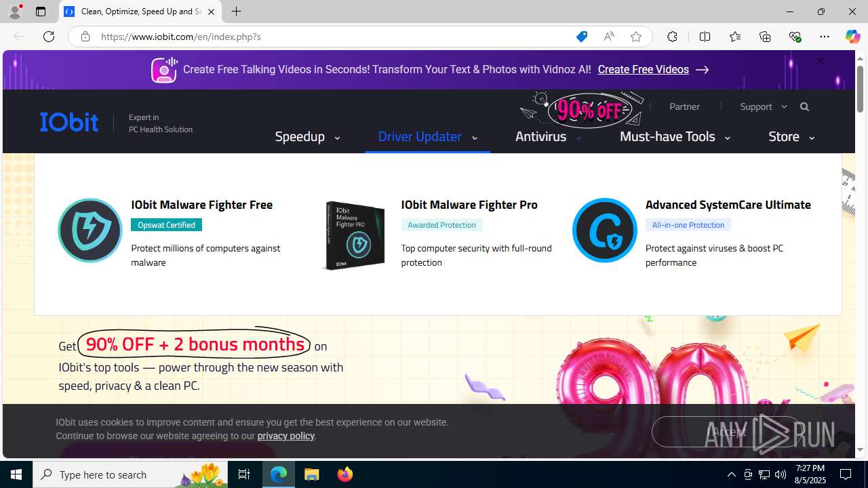This screenshot has width=868, height=488.
Task: Open the Favorites list
Action: [735, 37]
